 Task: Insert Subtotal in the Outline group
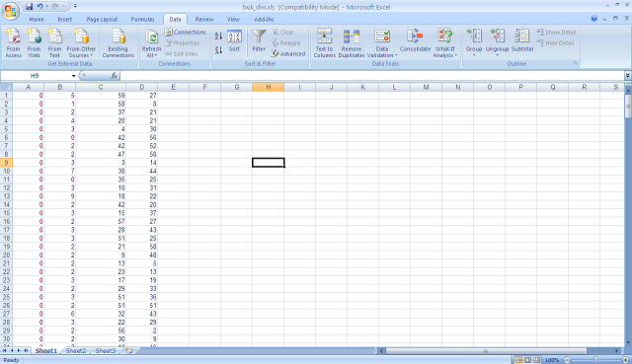[x=522, y=40]
